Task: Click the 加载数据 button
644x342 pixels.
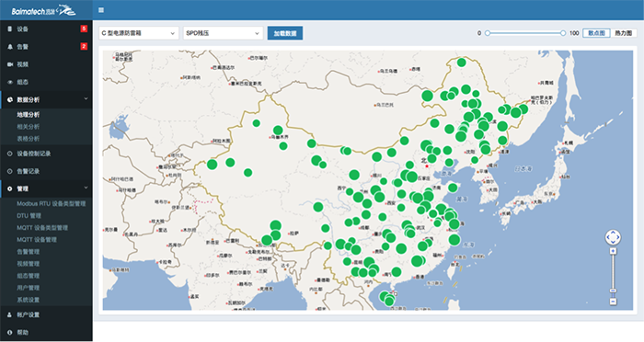Action: click(285, 33)
